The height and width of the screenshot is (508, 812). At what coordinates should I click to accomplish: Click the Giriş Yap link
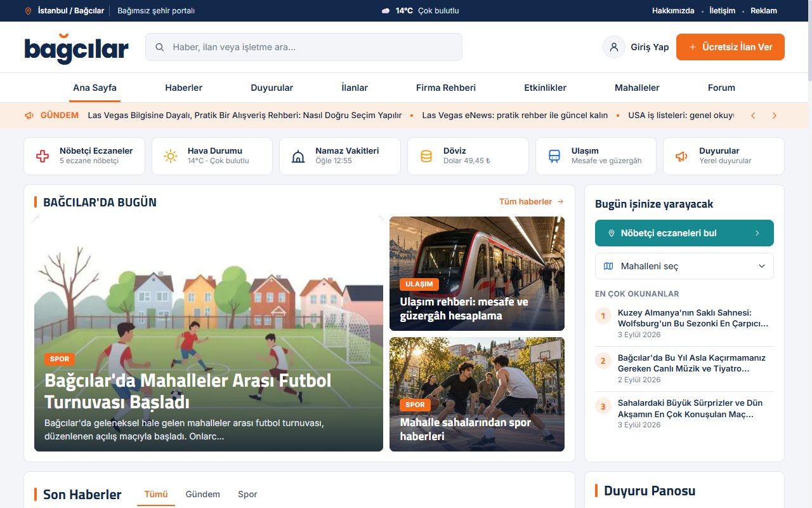pyautogui.click(x=650, y=47)
